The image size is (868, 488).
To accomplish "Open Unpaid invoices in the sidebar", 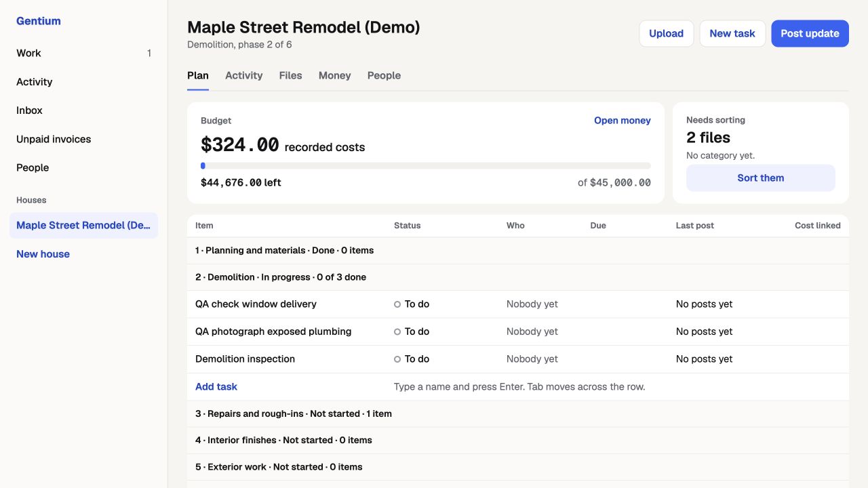I will (83, 139).
